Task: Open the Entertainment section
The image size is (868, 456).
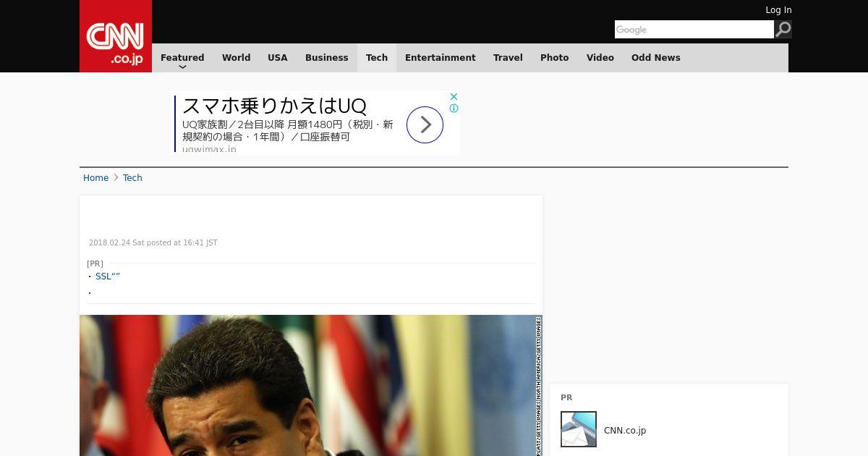Action: 440,58
